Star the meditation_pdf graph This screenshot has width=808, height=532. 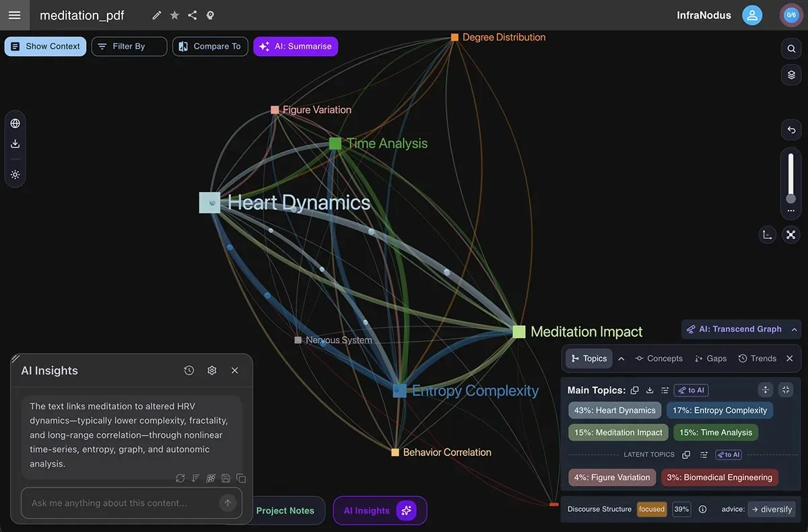point(174,15)
